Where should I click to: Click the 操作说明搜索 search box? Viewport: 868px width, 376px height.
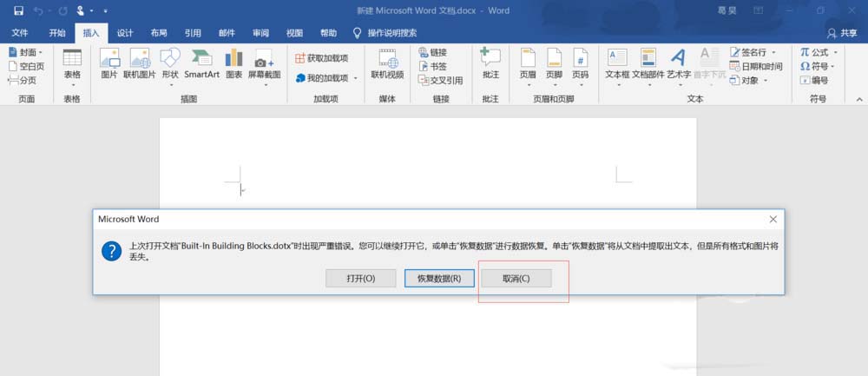coord(386,33)
